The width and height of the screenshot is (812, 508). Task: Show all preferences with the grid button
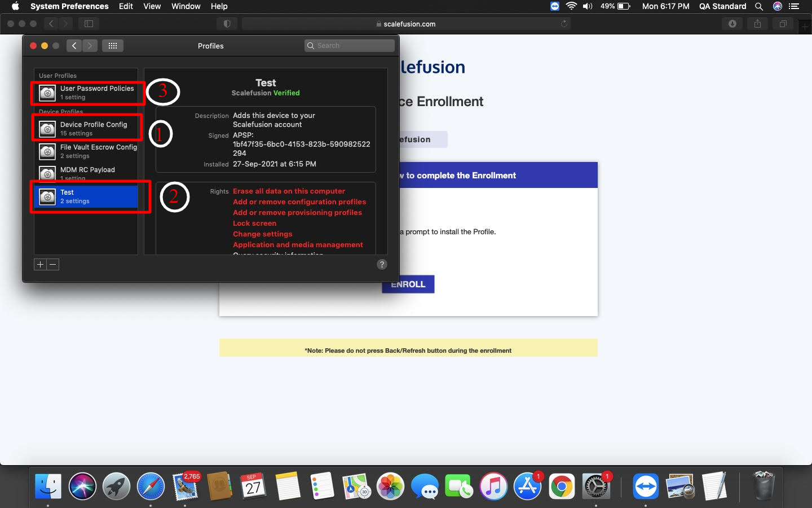pyautogui.click(x=113, y=46)
